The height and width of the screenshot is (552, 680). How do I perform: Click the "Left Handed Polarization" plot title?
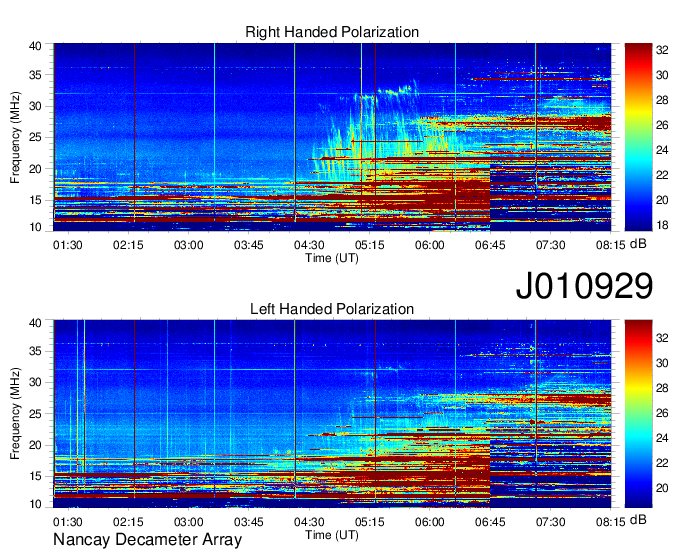[x=332, y=309]
